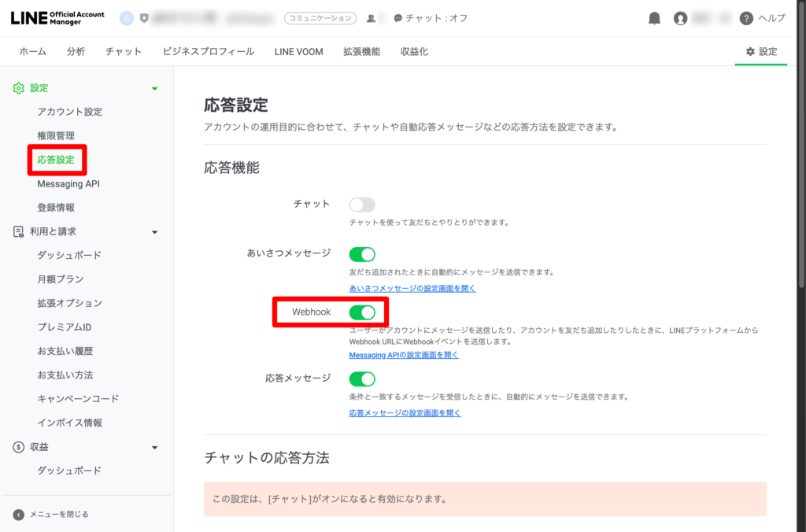The height and width of the screenshot is (532, 806).
Task: Click the gear icon next to 設定 in sidebar
Action: 19,88
